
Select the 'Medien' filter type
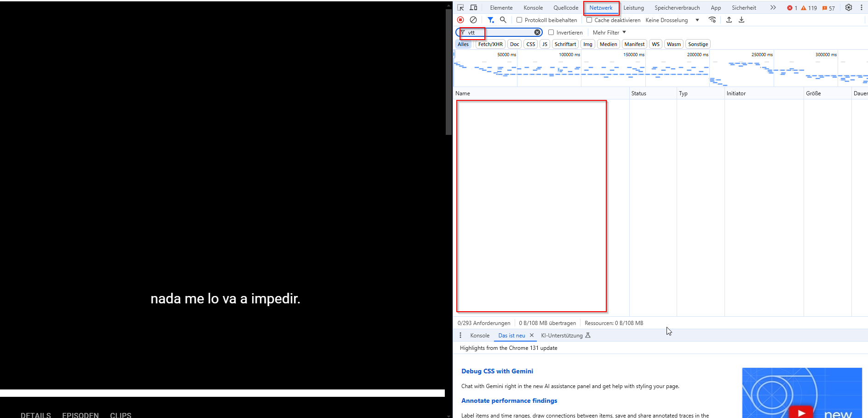click(x=609, y=44)
